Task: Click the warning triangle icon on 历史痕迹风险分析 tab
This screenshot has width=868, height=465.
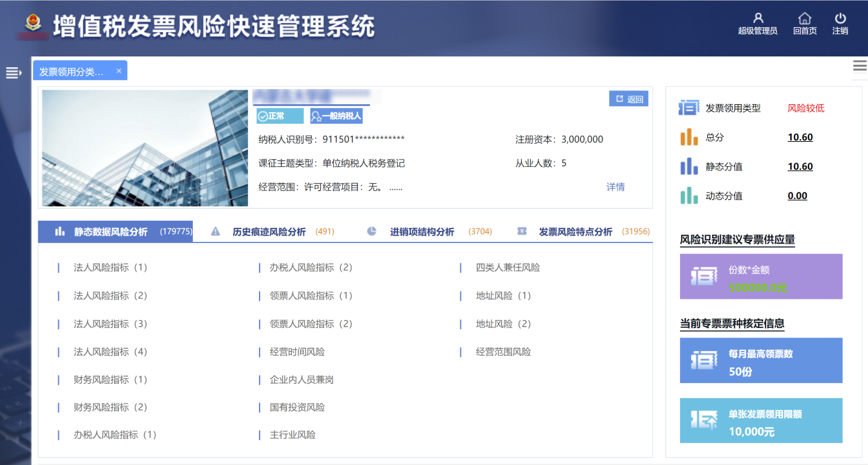Action: point(215,231)
